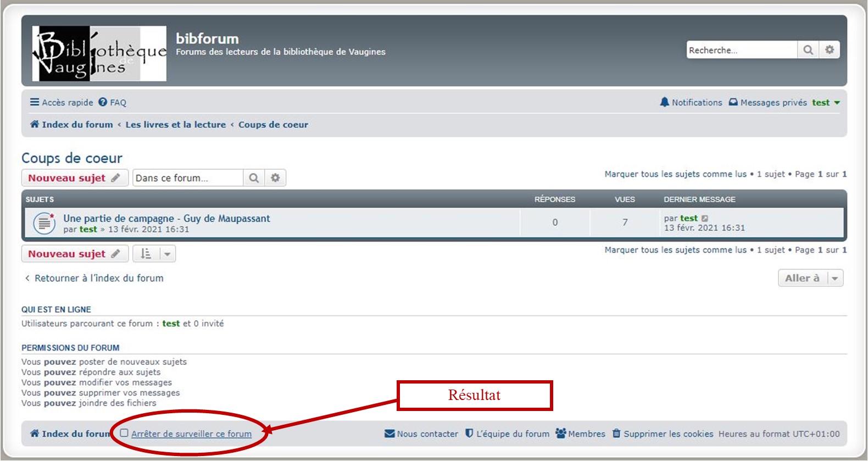Open the Aller à jump dropdown
Screen dimensions: 868x461
click(810, 278)
